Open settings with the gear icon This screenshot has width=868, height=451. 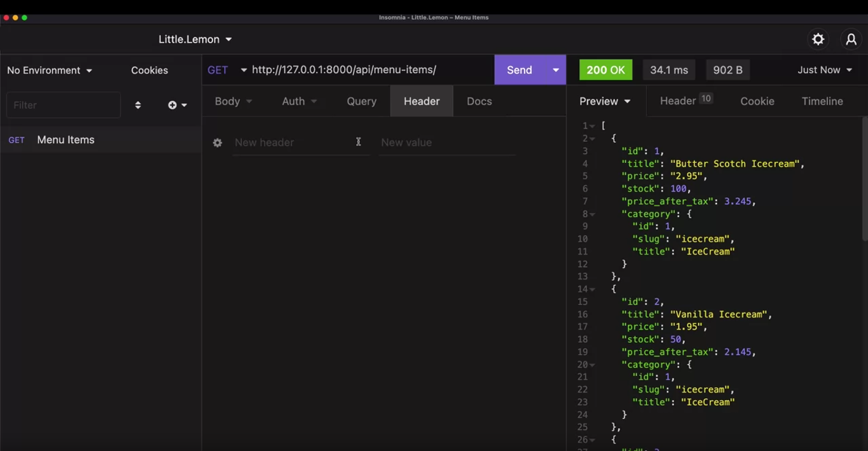coord(818,39)
